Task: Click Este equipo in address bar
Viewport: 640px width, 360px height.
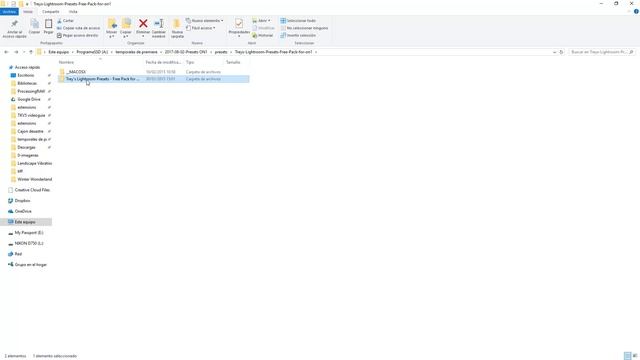Action: coord(59,52)
